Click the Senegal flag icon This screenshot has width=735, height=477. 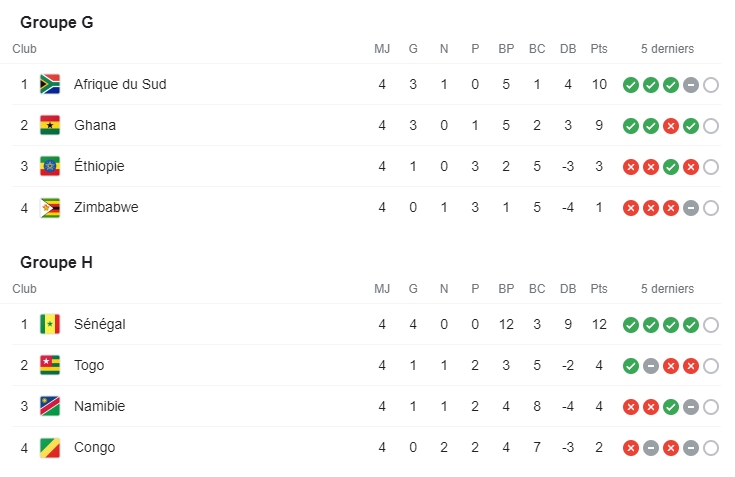50,324
